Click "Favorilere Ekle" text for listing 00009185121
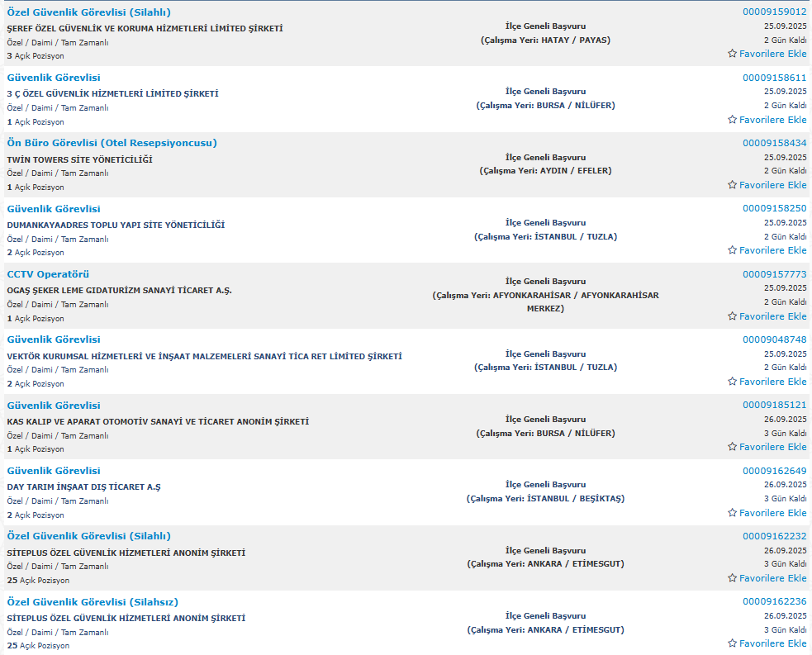 click(x=772, y=447)
